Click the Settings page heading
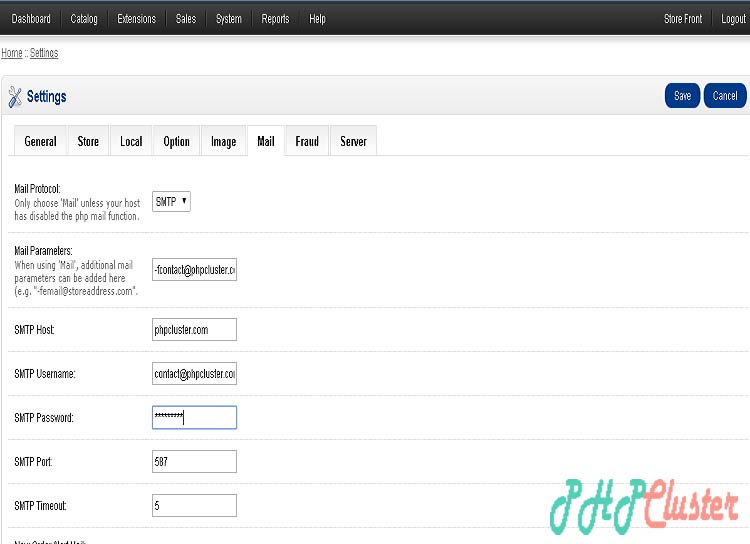This screenshot has height=544, width=750. 46,97
